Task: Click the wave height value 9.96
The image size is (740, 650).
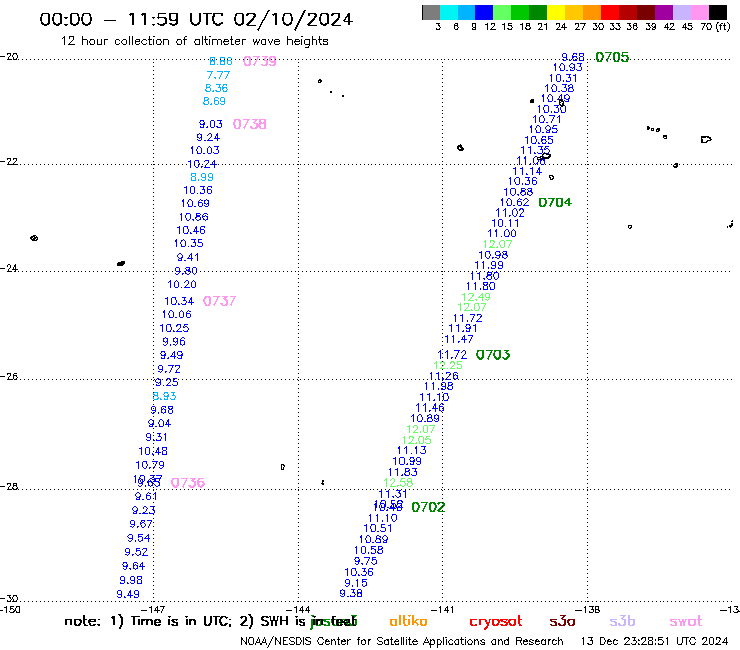Action: (174, 342)
